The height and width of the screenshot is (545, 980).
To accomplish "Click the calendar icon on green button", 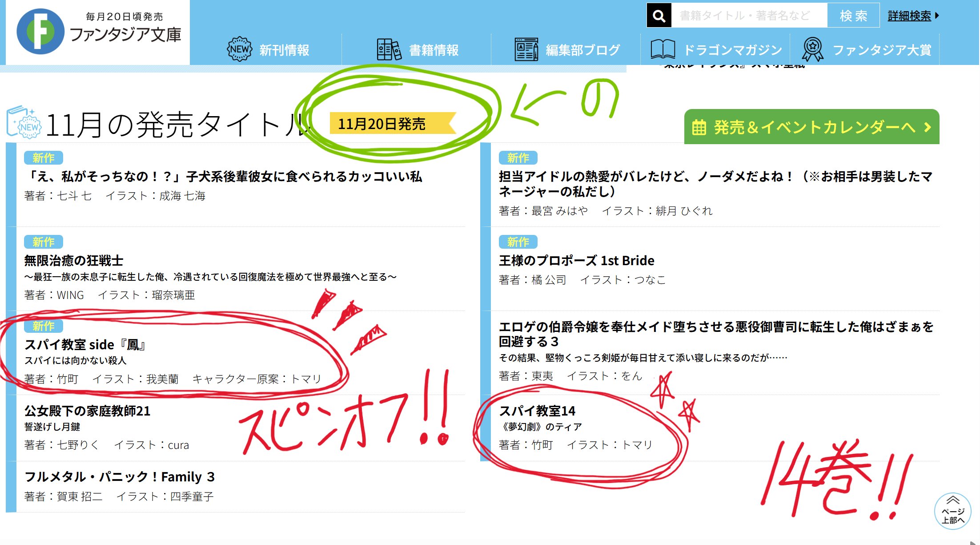I will coord(699,127).
